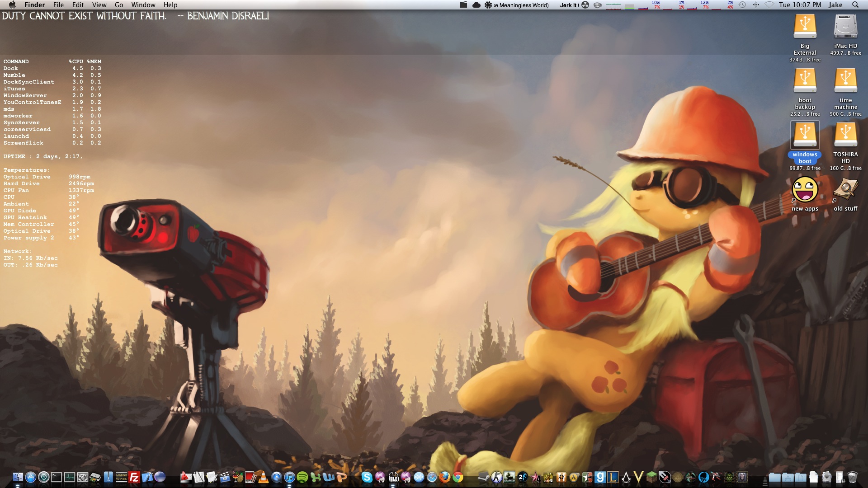Open the Jake user account menu
The height and width of the screenshot is (488, 868).
tap(835, 5)
